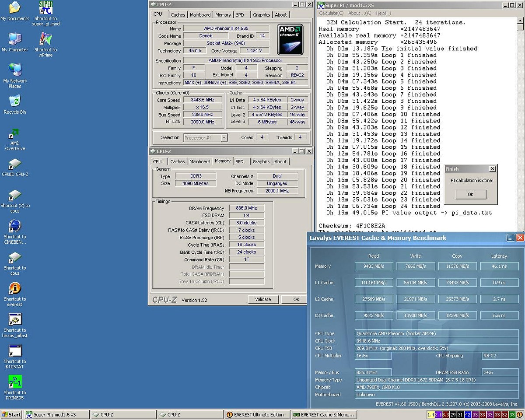Click the Super PI title bar icon
525x420 pixels.
click(321, 5)
